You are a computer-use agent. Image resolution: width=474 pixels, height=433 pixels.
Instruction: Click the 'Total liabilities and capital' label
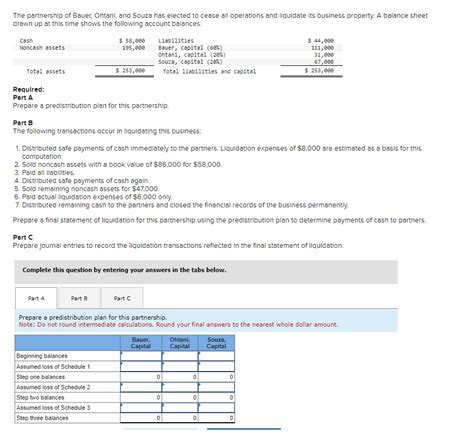(210, 71)
